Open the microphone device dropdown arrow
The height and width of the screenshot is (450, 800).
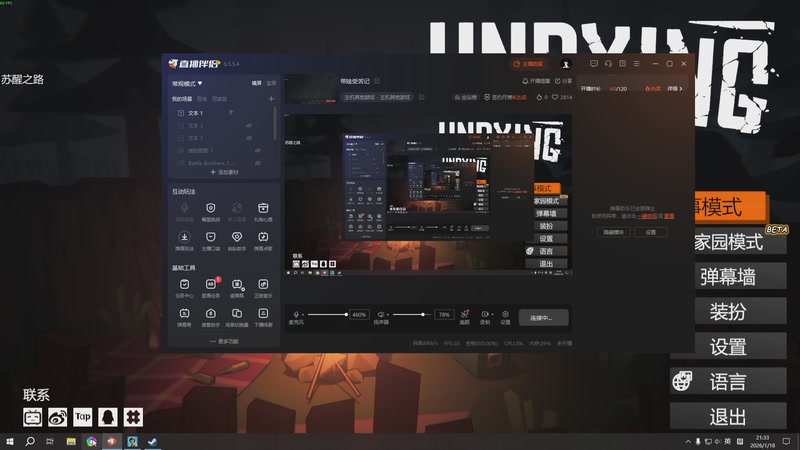coord(303,315)
